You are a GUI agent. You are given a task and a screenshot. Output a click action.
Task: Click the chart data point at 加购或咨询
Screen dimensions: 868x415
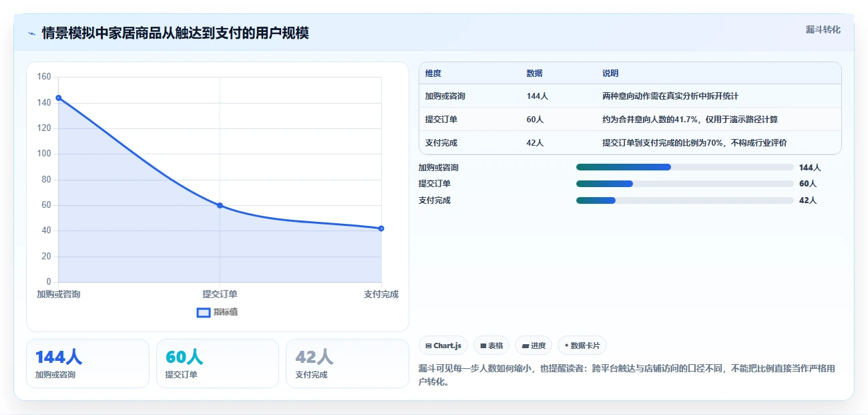tap(59, 98)
